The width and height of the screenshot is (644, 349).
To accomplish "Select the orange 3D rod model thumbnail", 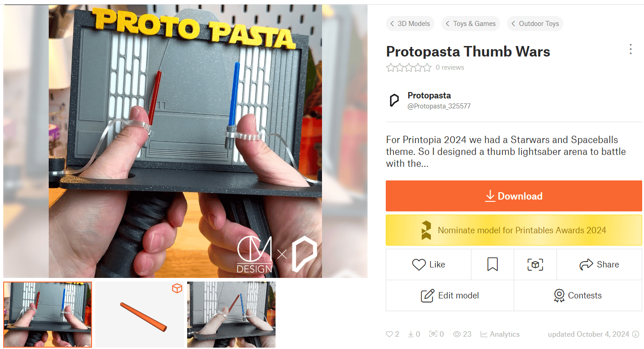I will (139, 314).
